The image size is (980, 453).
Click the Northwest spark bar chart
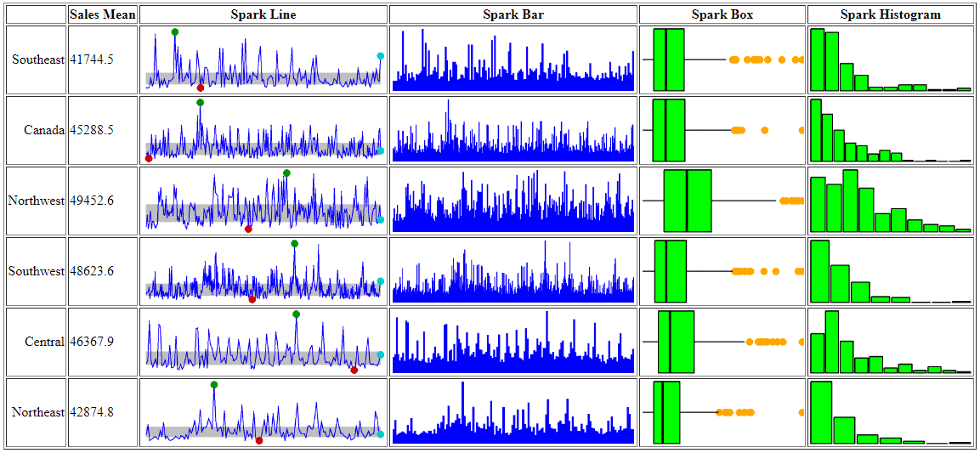click(513, 201)
